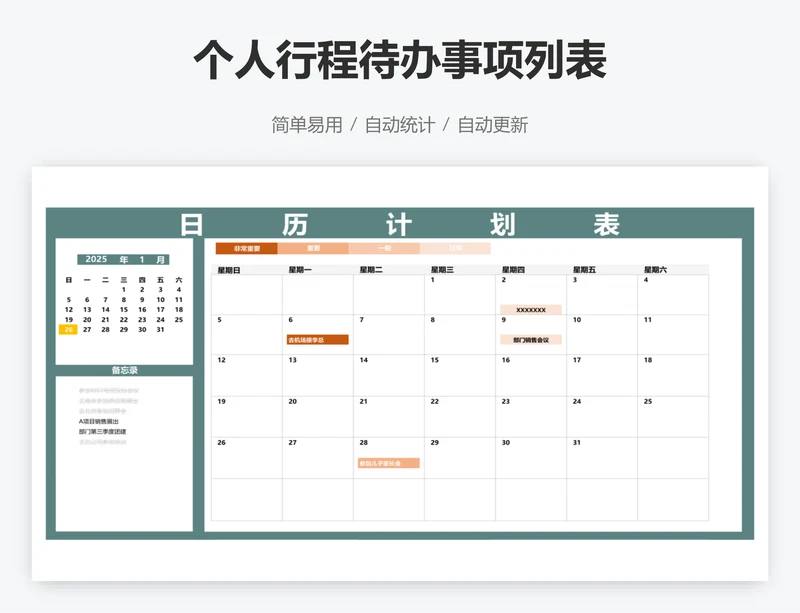Click the 2025 year field in mini calendar
This screenshot has width=800, height=613.
[96, 259]
